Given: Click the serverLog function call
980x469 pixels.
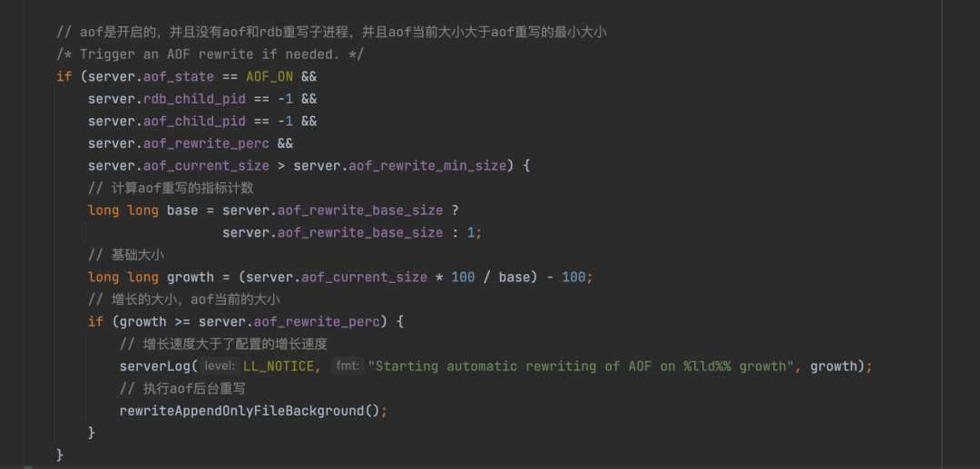Looking at the screenshot, I should click(155, 366).
